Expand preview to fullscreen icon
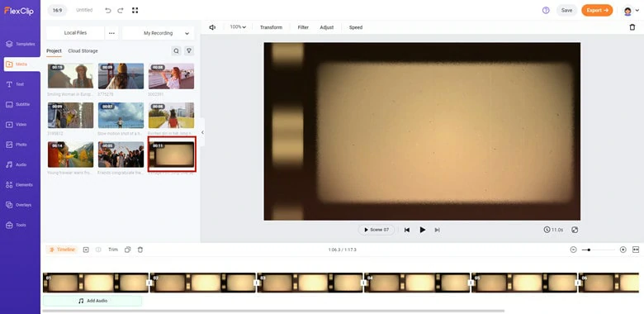This screenshot has width=644, height=314. 575,230
